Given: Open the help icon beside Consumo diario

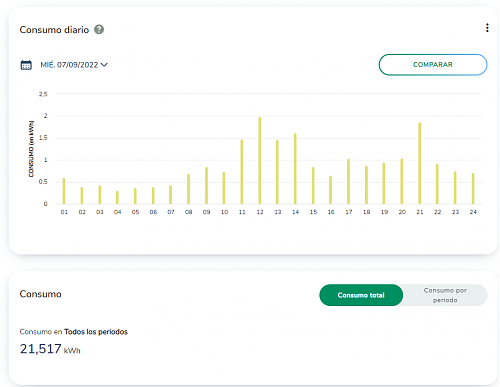Looking at the screenshot, I should tap(99, 30).
